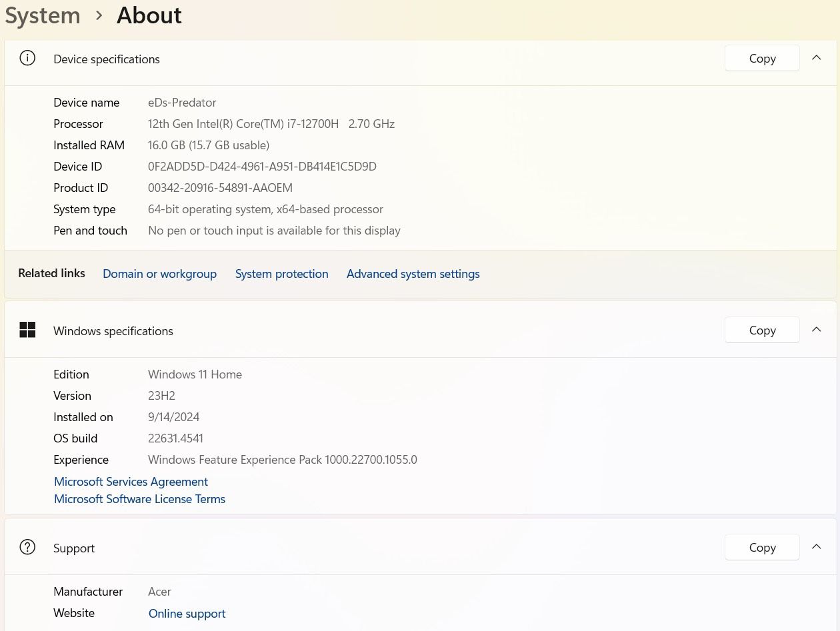Click the Edition label

(71, 374)
